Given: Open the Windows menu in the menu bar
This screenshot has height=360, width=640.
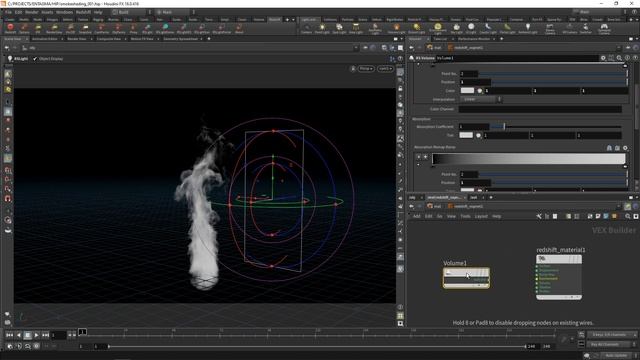Looking at the screenshot, I should [x=64, y=12].
